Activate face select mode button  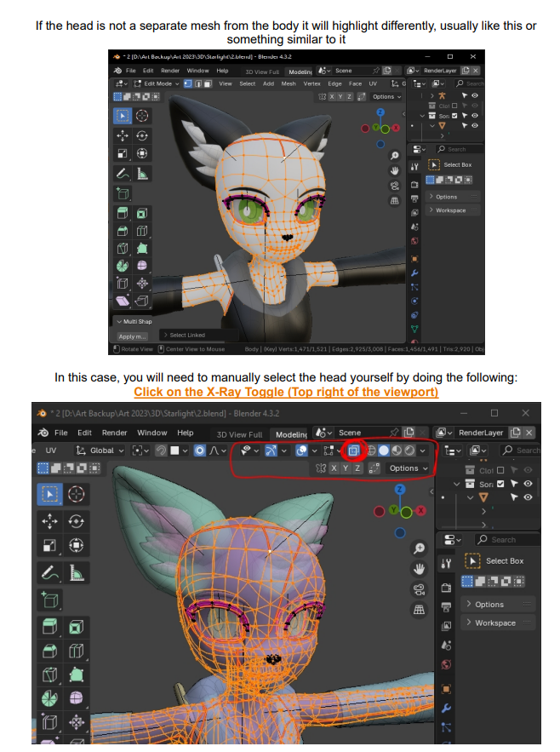tap(207, 83)
